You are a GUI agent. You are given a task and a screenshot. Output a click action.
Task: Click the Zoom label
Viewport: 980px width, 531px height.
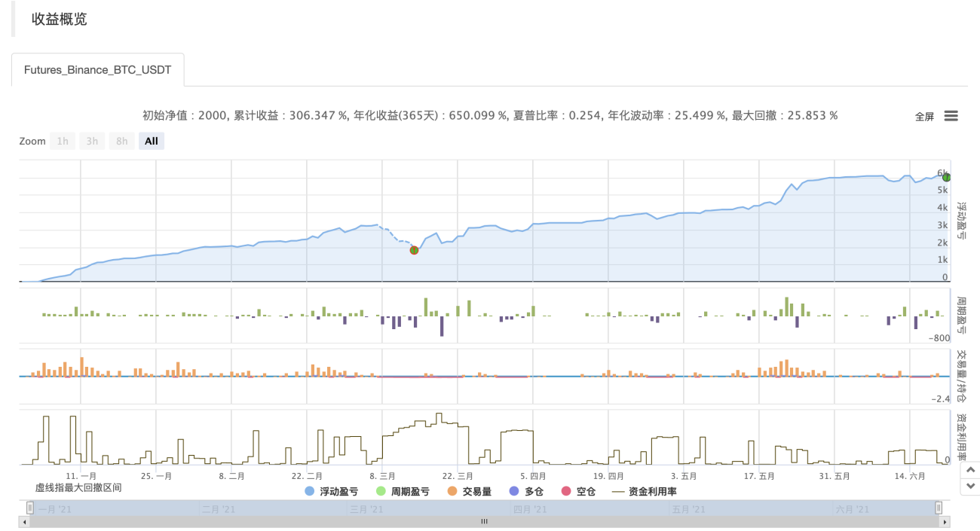point(32,141)
